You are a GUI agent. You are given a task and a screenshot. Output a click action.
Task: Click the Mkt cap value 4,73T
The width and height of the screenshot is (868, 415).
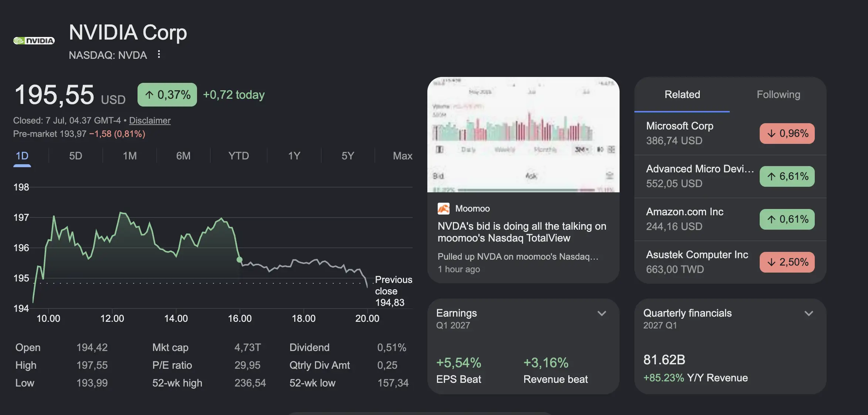[248, 348]
